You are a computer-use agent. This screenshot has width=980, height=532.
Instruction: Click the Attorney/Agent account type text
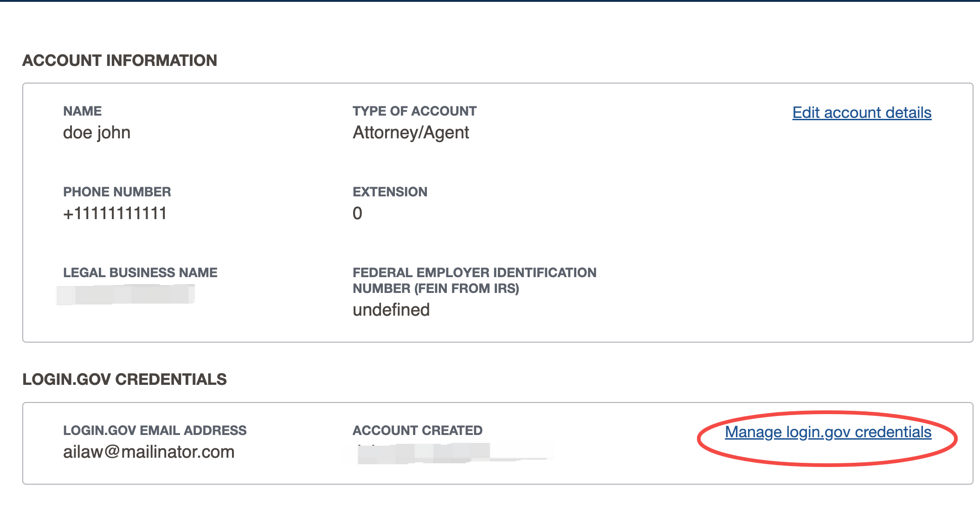(411, 133)
